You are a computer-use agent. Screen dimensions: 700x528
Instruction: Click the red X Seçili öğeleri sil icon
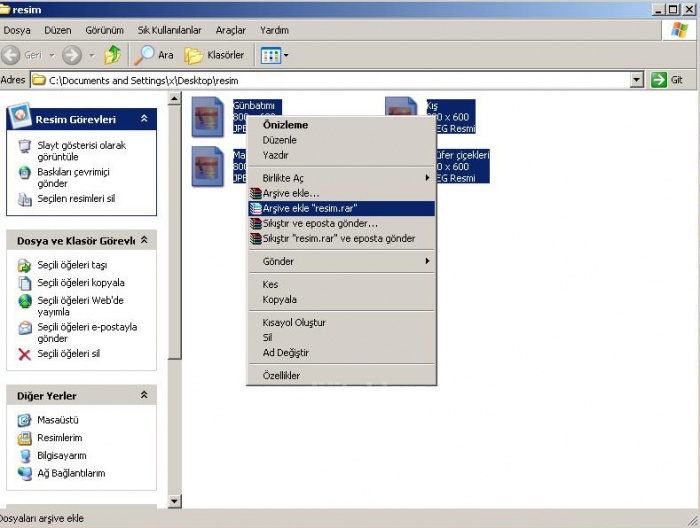tap(25, 354)
